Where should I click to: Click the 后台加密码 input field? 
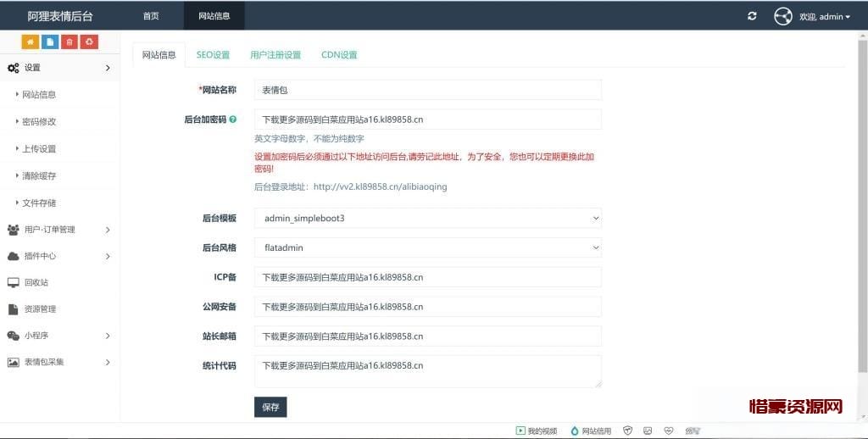tap(428, 119)
